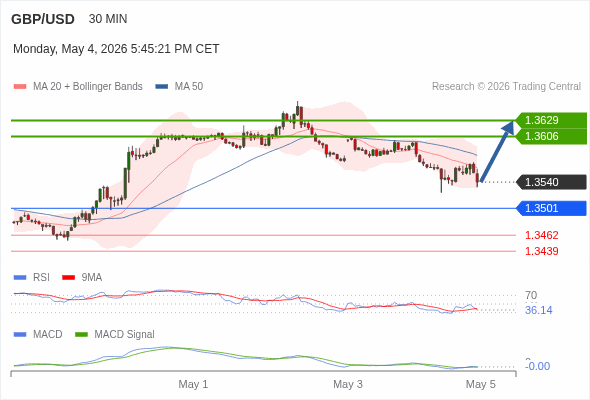
Task: Click the GBP/USD pair title
Action: (43, 19)
